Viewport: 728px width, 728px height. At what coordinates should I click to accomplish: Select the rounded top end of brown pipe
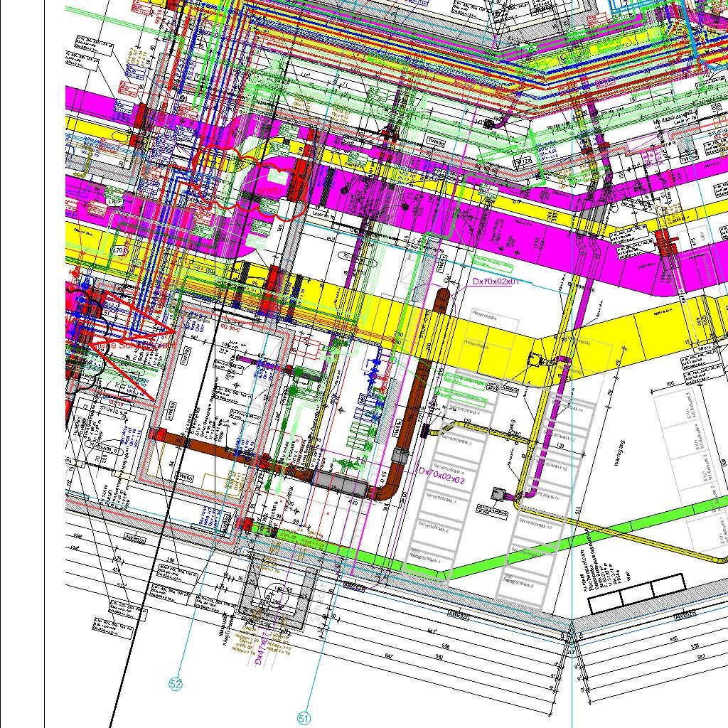pyautogui.click(x=441, y=295)
